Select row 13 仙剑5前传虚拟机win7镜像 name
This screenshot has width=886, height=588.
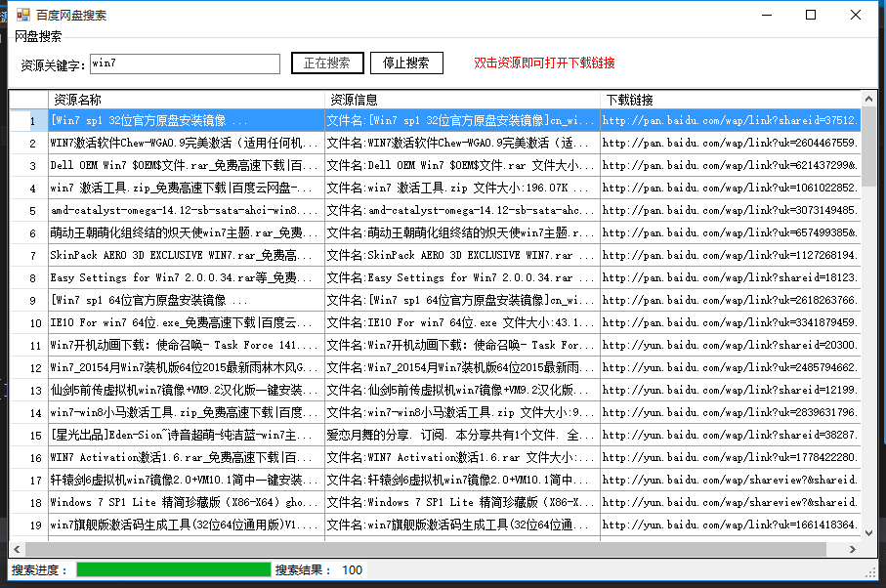coord(187,390)
